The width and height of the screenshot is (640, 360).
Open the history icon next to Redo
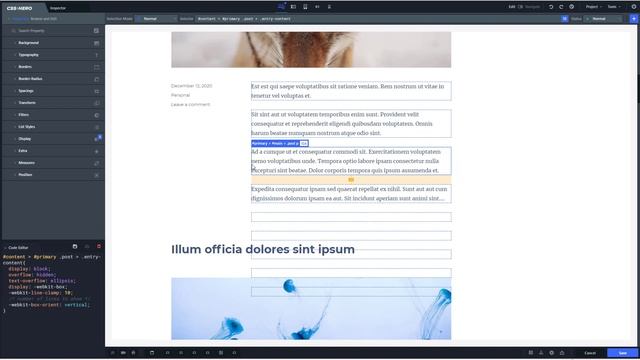[571, 7]
